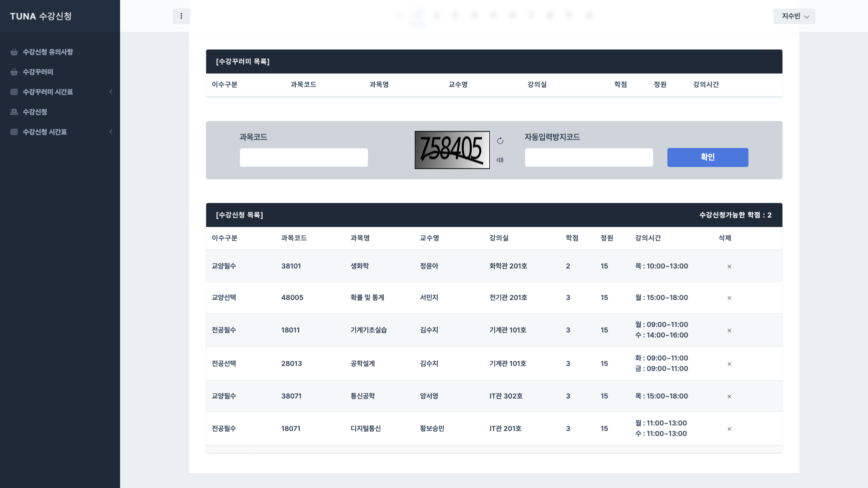Expand the 수강신청 시간표 submenu chevron

click(111, 132)
